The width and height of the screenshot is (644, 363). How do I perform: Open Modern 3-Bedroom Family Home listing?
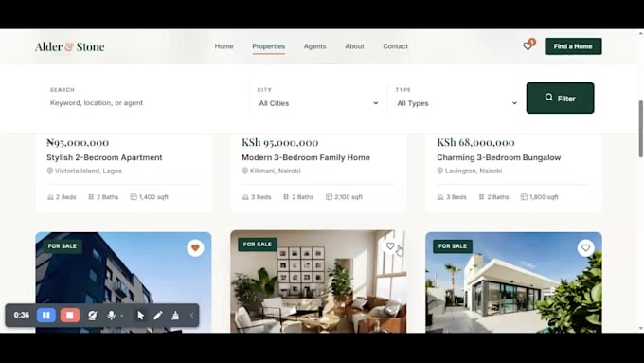(x=306, y=157)
